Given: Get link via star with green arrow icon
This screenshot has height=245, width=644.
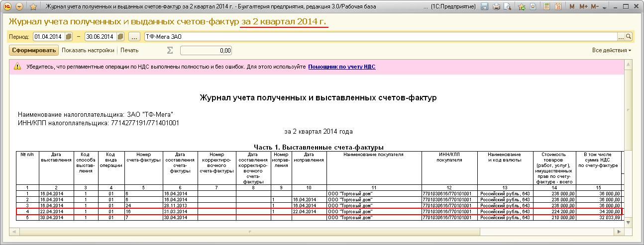Looking at the screenshot, I should [x=522, y=7].
